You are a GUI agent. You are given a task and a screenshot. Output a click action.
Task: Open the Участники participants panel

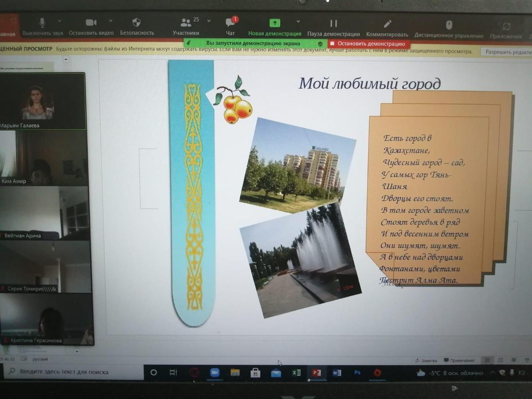pyautogui.click(x=186, y=23)
